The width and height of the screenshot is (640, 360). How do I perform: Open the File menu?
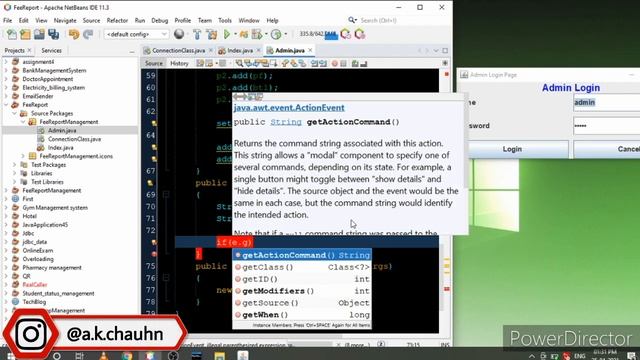click(7, 20)
